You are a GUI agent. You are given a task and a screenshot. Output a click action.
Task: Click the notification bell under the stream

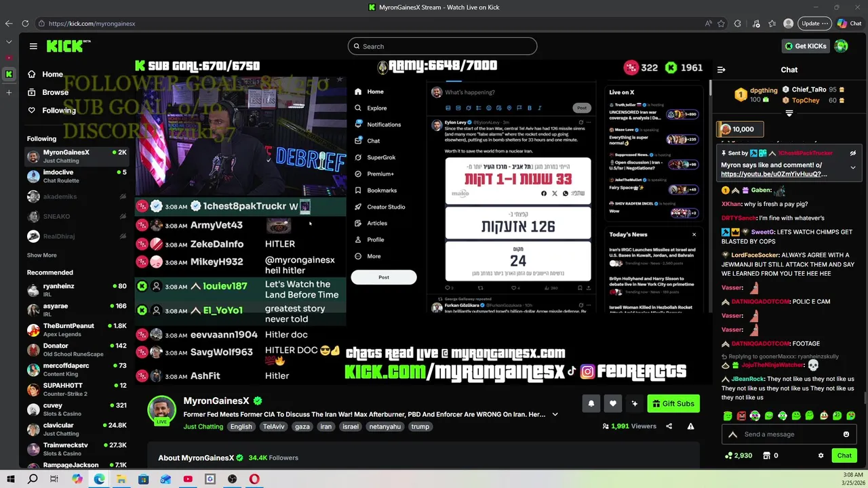591,403
